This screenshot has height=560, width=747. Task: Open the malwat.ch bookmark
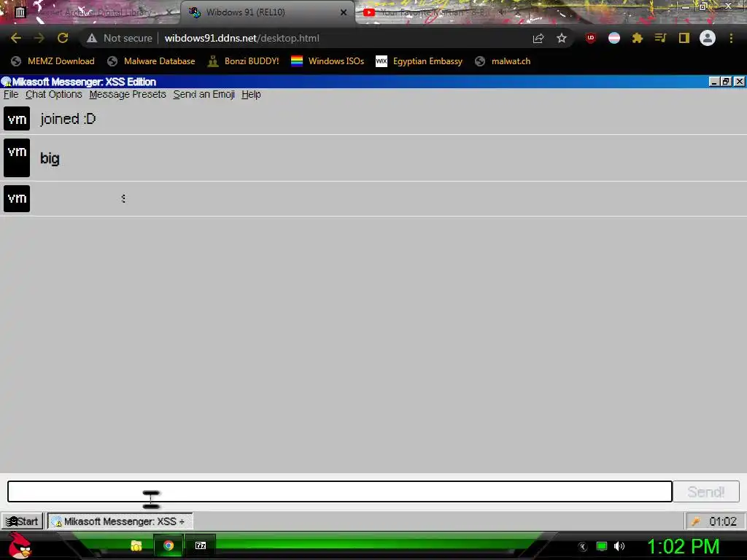[503, 61]
